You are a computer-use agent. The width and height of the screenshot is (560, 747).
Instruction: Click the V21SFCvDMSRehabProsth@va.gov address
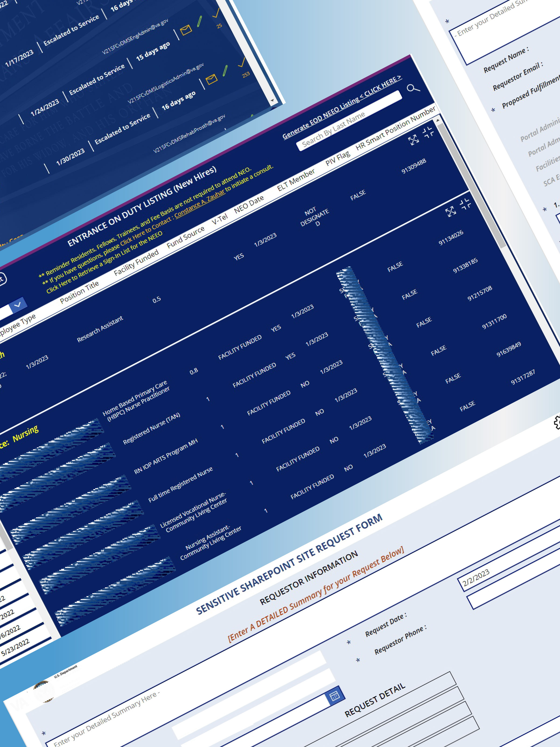point(189,133)
